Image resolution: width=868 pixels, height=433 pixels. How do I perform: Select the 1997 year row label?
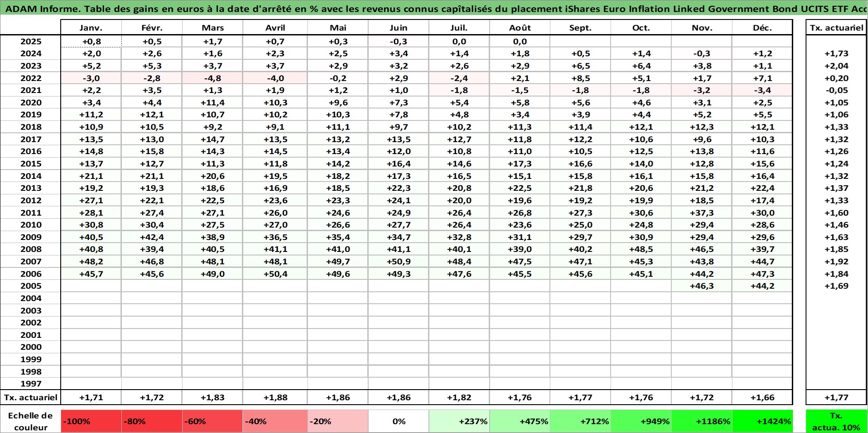31,384
